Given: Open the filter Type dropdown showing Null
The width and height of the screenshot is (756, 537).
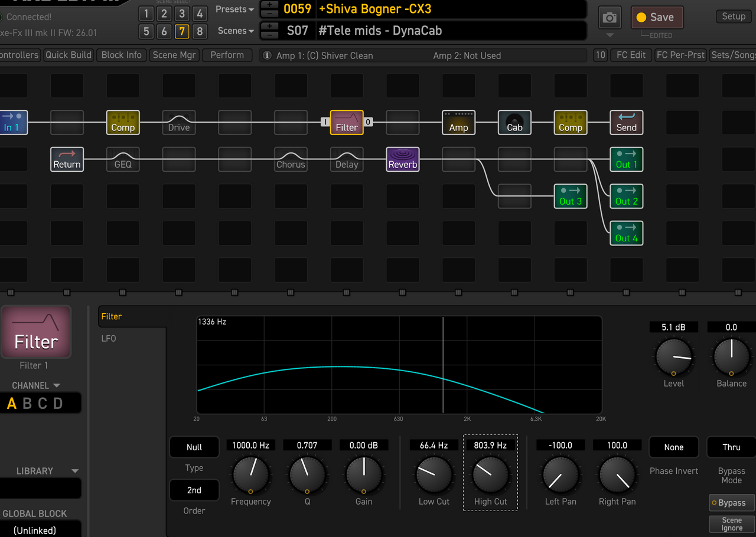Looking at the screenshot, I should tap(194, 447).
